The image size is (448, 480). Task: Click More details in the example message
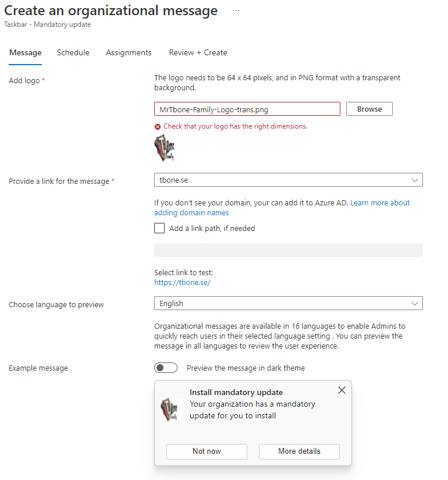click(x=299, y=451)
